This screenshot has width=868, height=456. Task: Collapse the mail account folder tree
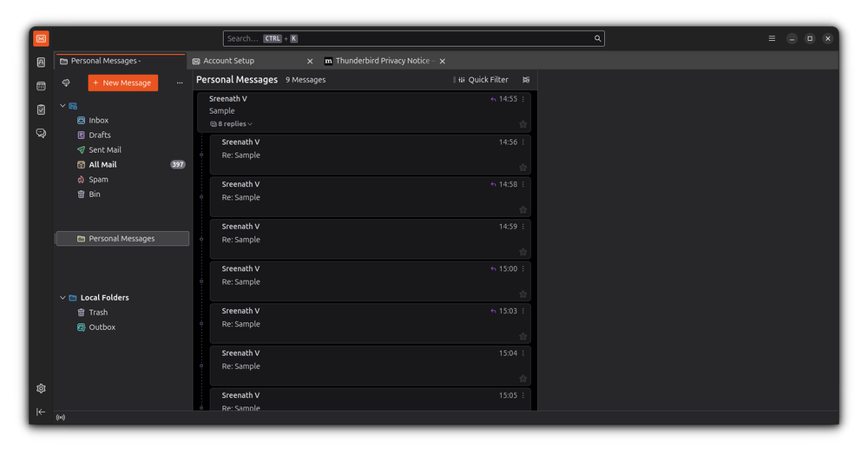(62, 106)
